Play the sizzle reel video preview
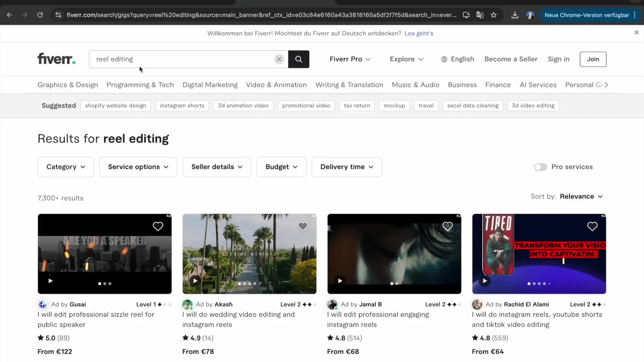 point(50,281)
